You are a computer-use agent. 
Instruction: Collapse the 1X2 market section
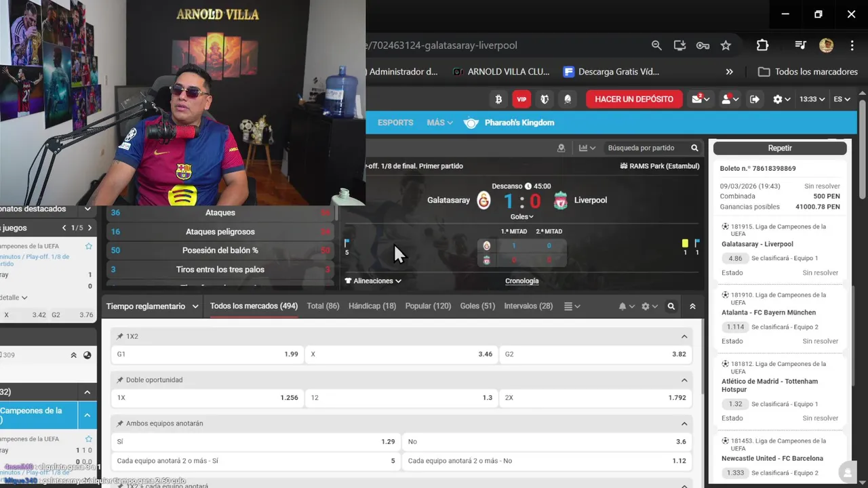[x=684, y=336]
